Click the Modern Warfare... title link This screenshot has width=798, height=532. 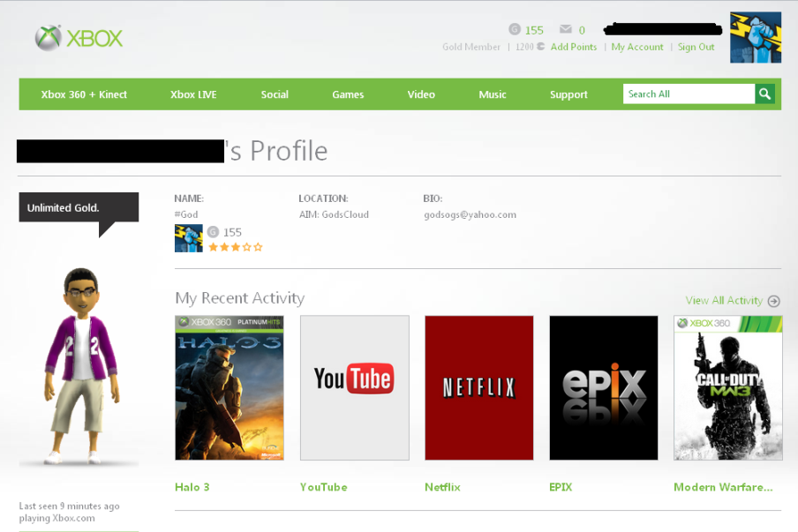pos(723,487)
